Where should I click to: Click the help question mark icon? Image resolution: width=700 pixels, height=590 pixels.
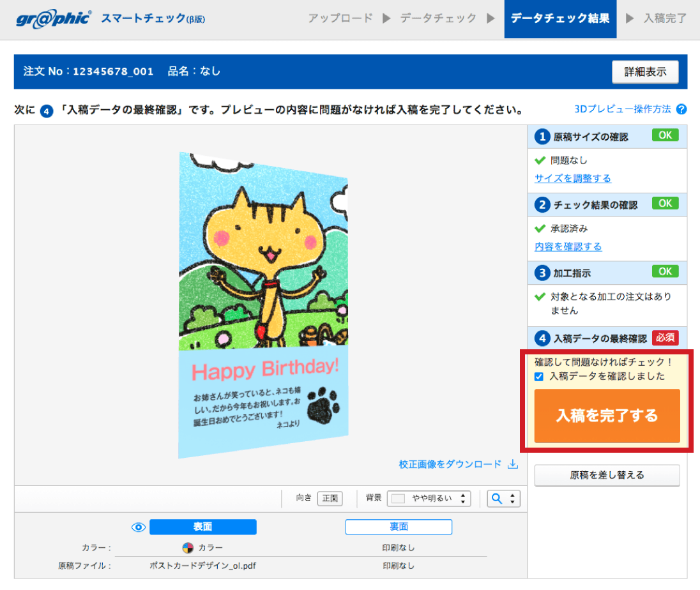tap(681, 109)
